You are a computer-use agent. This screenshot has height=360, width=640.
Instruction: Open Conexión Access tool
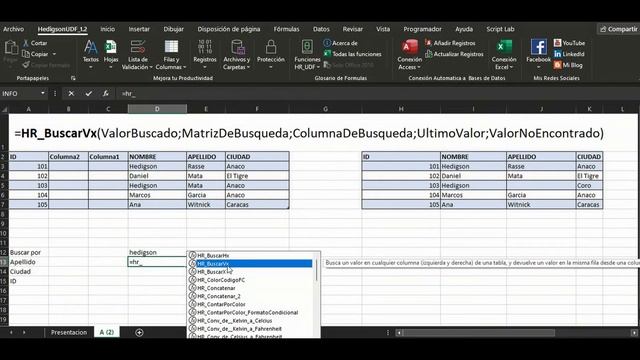[x=409, y=55]
